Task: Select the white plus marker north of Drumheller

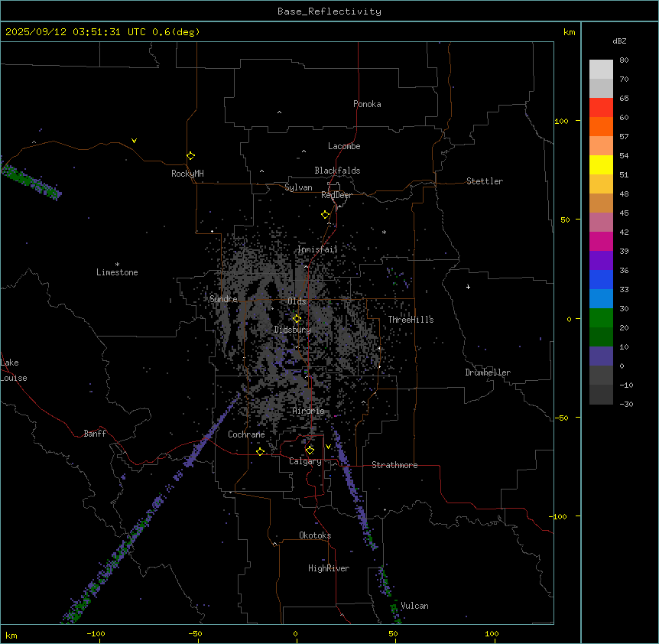Action: pyautogui.click(x=468, y=287)
